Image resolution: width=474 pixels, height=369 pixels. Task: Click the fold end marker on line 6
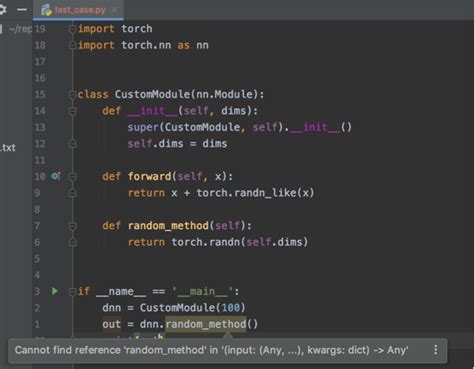72,242
